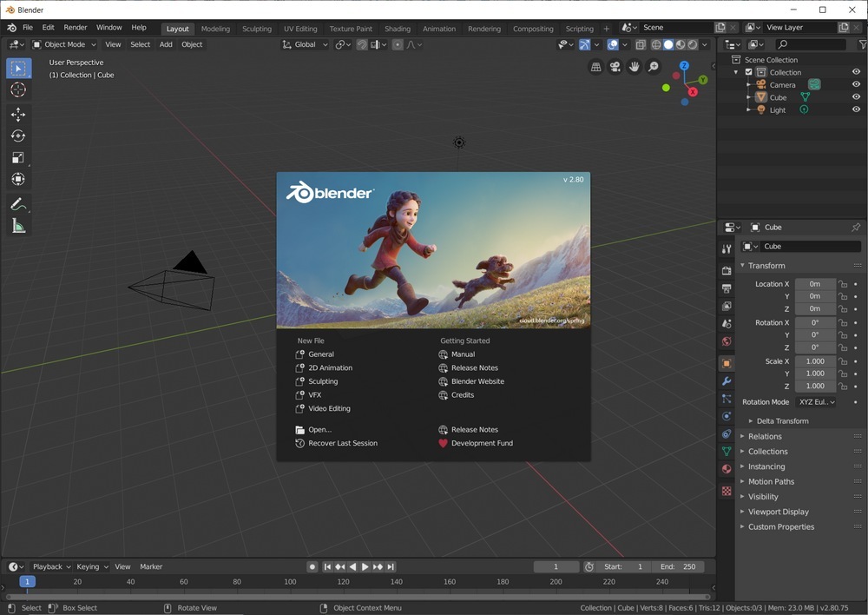Uncheck the Collection checkbox
Screen dimensions: 868x615
(748, 72)
